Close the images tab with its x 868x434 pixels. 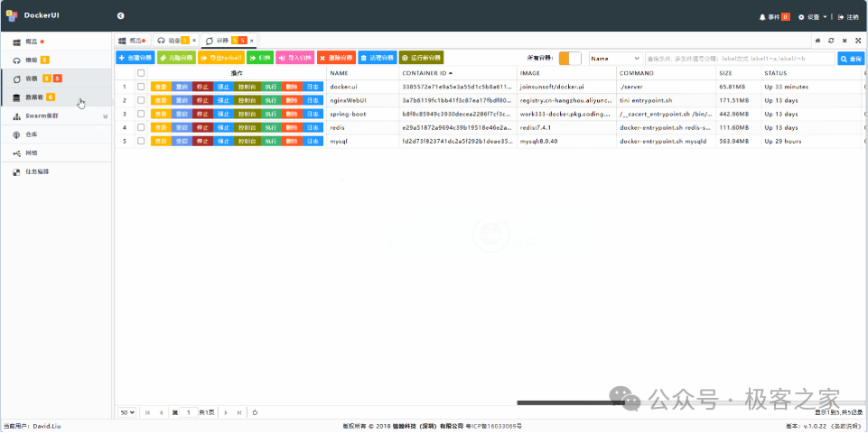pos(194,41)
